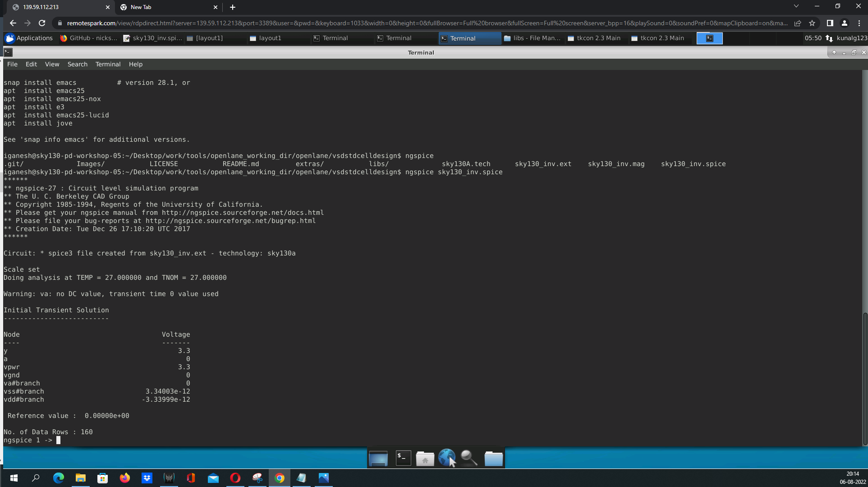Open Dropbox from the Windows taskbar

(x=147, y=478)
